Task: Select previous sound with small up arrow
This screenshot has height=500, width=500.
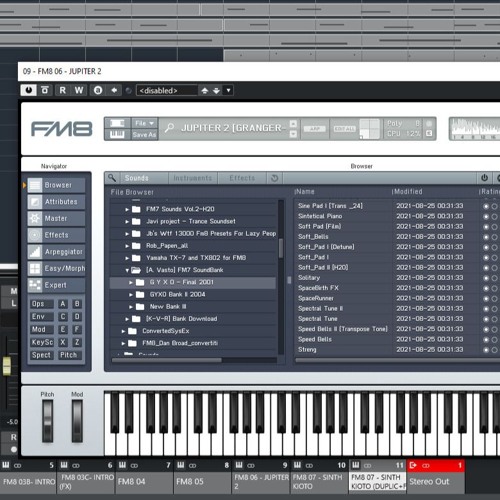Action: pos(293,124)
